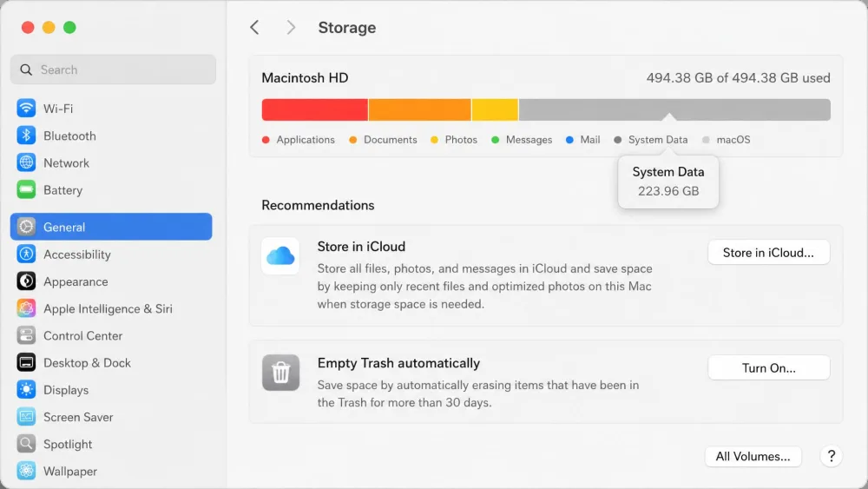
Task: Select Control Center label in sidebar
Action: coord(83,335)
